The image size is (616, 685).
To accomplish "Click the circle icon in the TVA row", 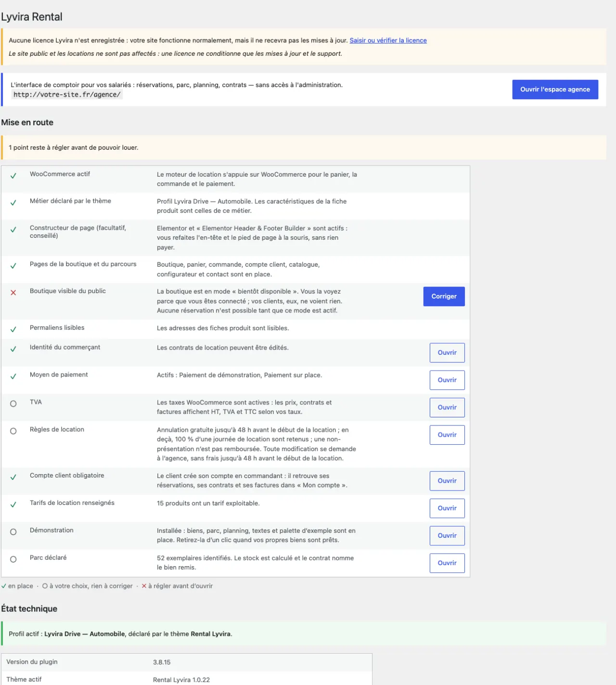I will [13, 404].
